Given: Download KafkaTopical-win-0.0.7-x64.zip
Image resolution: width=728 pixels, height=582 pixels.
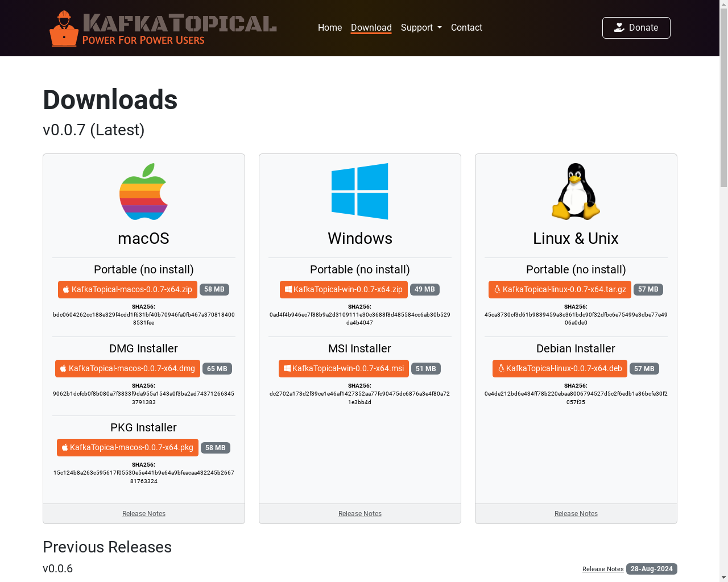Looking at the screenshot, I should [344, 289].
